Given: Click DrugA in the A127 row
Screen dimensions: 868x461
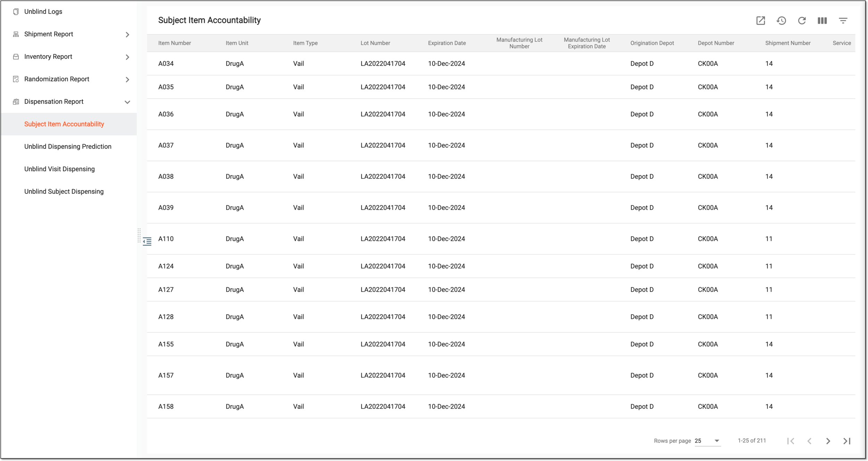Looking at the screenshot, I should (x=235, y=290).
